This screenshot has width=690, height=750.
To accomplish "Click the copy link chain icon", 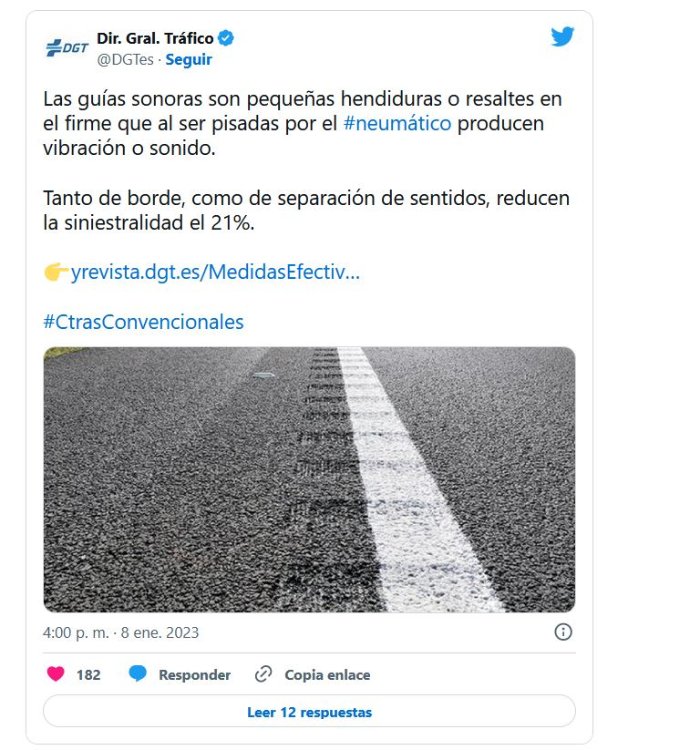I will [x=263, y=674].
